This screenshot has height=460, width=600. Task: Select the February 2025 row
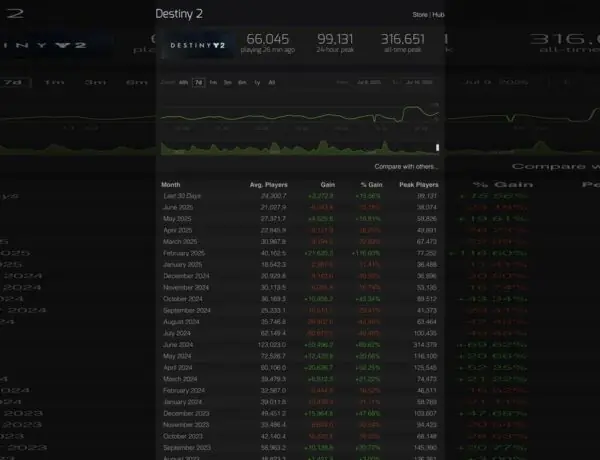tap(300, 253)
